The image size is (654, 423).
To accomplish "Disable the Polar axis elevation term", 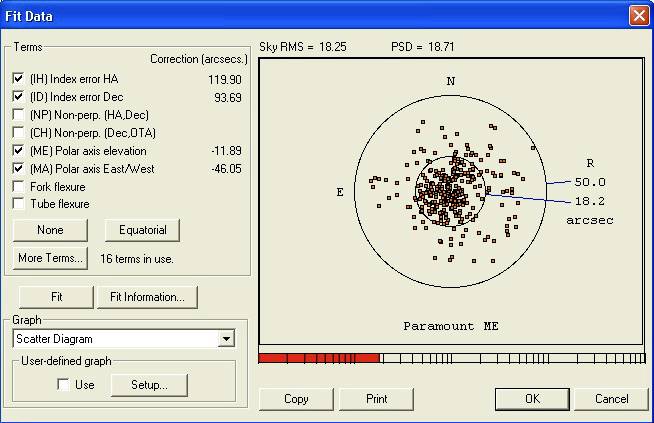I will [19, 151].
